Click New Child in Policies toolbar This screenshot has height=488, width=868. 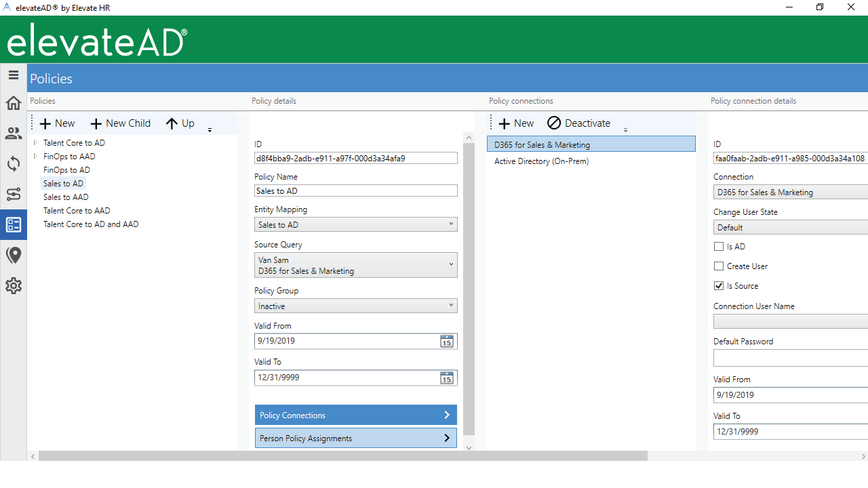(x=120, y=123)
